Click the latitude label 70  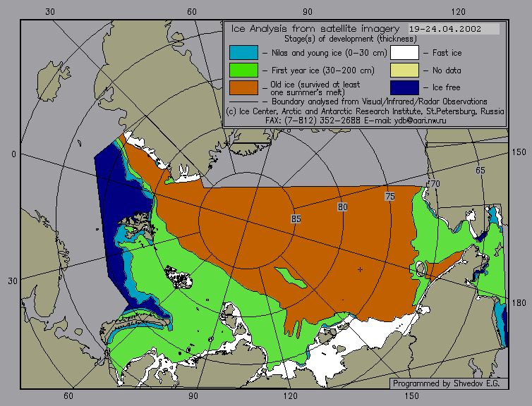tap(435, 184)
